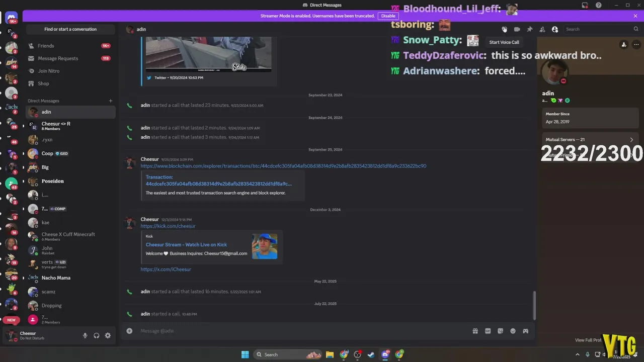Image resolution: width=644 pixels, height=362 pixels.
Task: Open pinned messages icon
Action: pos(529,29)
